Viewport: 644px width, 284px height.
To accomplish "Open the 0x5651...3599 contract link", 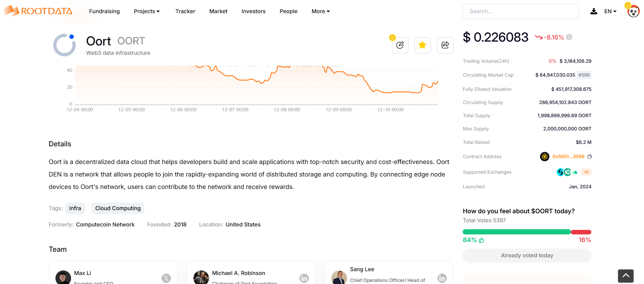I will tap(568, 157).
